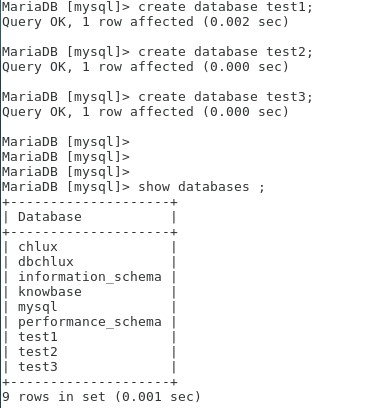Click the 'create database test1;' command text
Image resolution: width=379 pixels, height=408 pixels.
(x=226, y=7)
